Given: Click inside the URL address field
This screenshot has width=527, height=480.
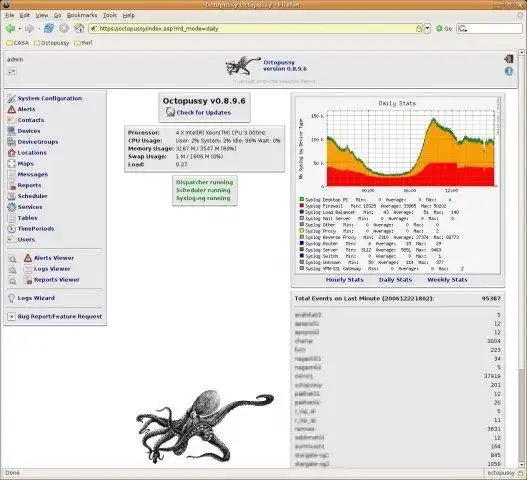Looking at the screenshot, I should pyautogui.click(x=254, y=29).
